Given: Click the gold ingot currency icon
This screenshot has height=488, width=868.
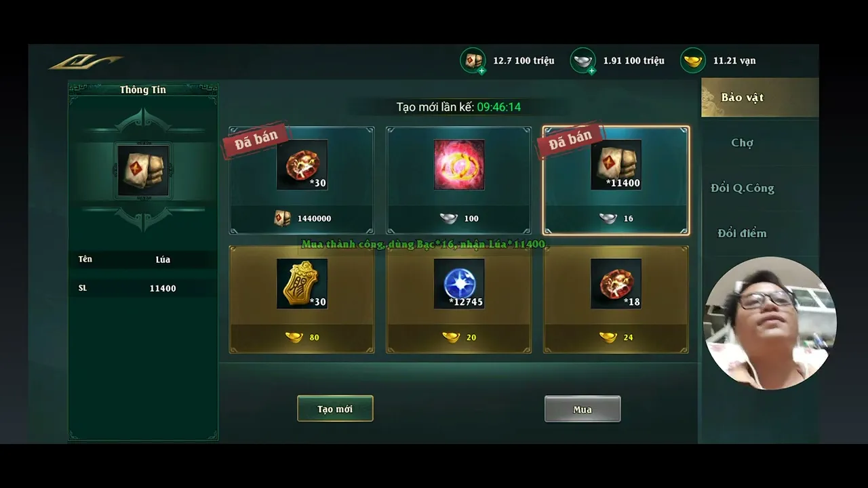Looking at the screenshot, I should 692,60.
